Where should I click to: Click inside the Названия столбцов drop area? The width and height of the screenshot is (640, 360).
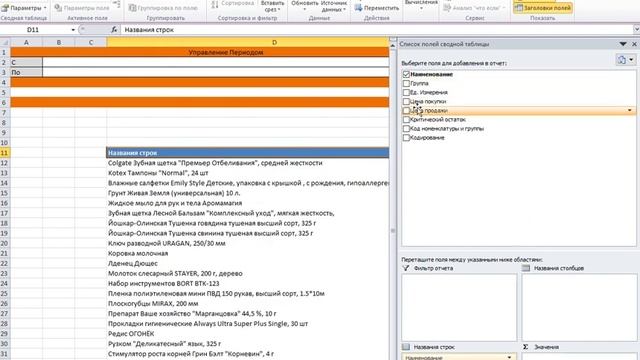pyautogui.click(x=579, y=307)
